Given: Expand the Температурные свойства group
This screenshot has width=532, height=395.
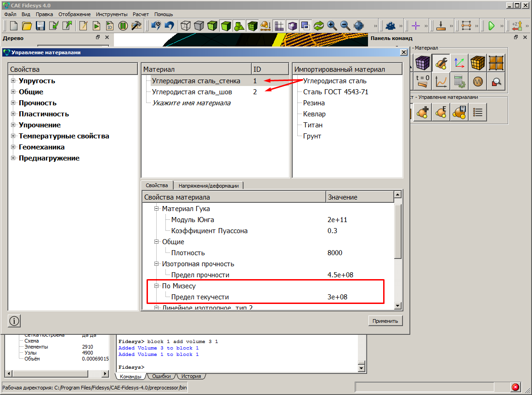Looking at the screenshot, I should [13, 136].
